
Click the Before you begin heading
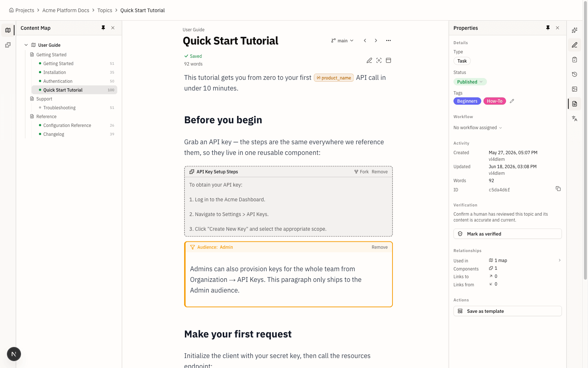[223, 120]
